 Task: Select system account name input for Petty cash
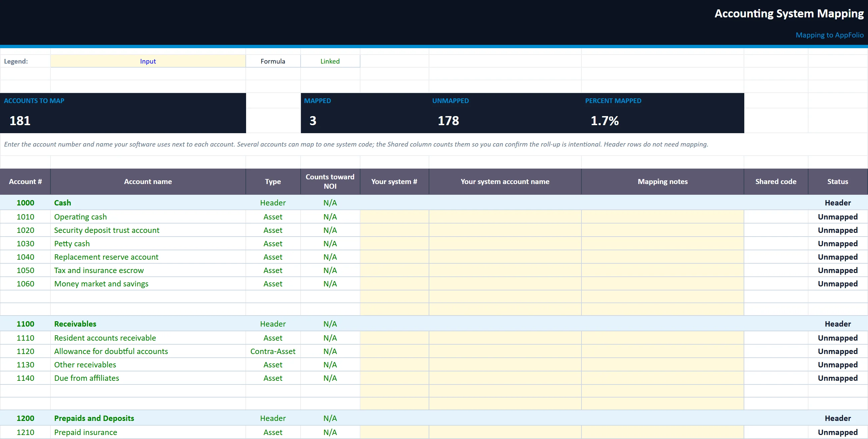tap(505, 244)
